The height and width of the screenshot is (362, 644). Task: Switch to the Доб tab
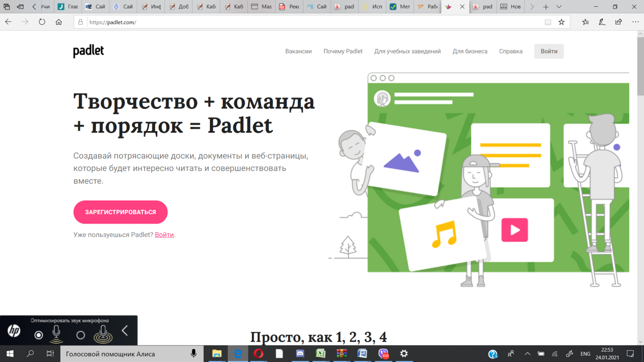pos(179,7)
